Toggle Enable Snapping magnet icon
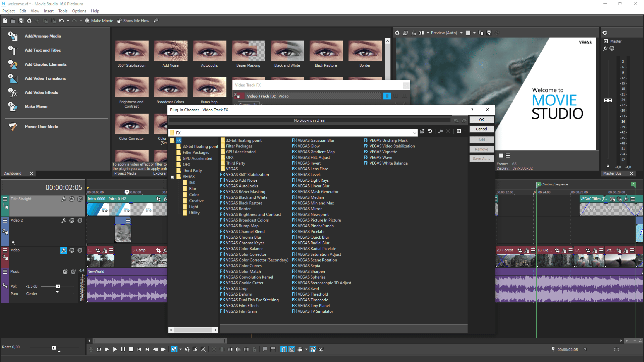 [284, 349]
